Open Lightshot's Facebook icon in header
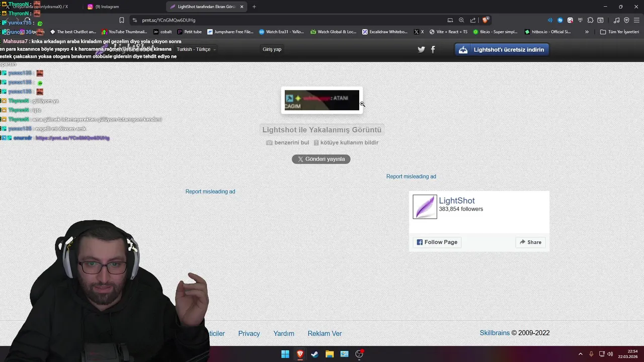Viewport: 644px width, 362px height. [433, 49]
